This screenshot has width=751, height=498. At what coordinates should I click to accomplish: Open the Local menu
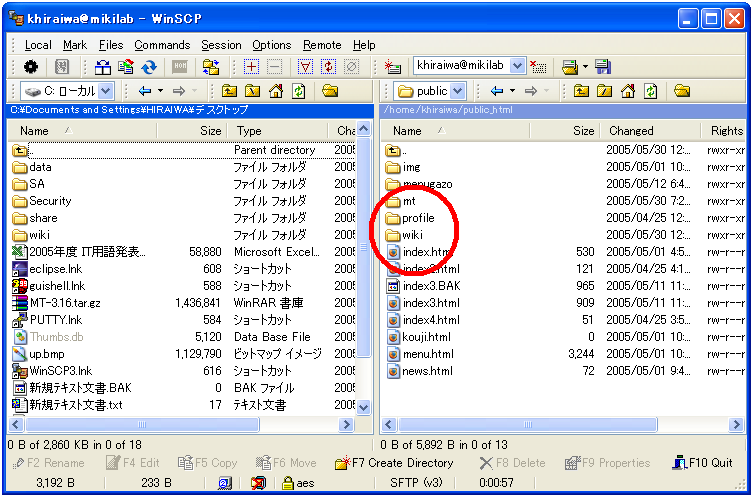point(38,45)
